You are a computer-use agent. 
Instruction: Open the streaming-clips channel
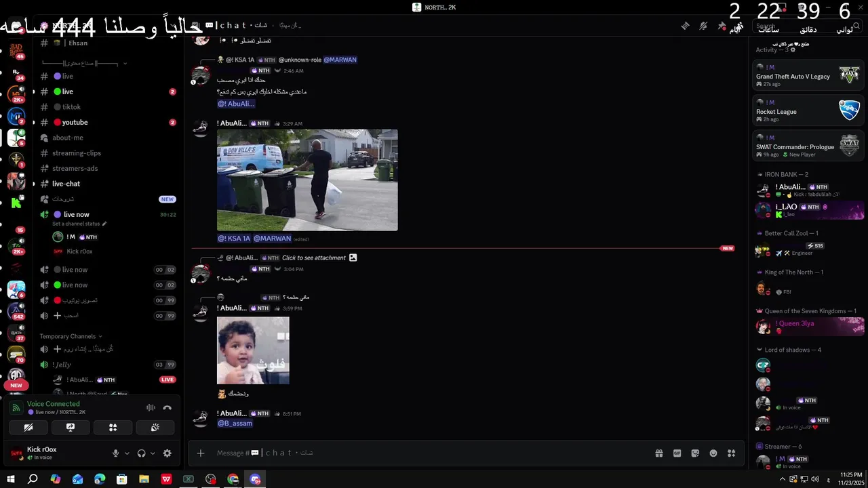click(105, 153)
